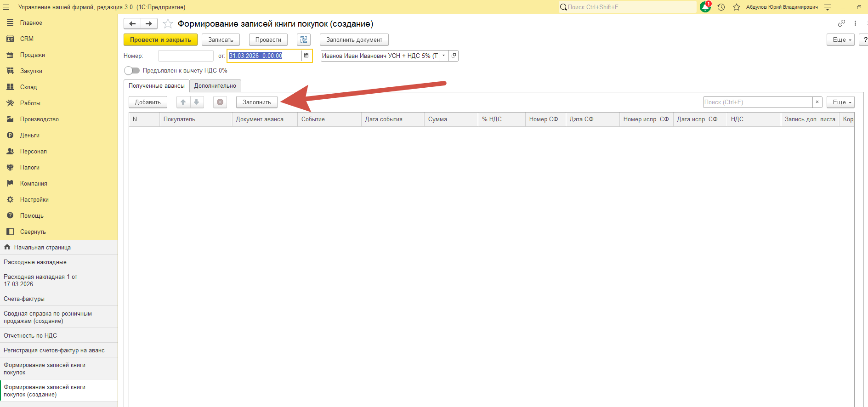The image size is (868, 407).
Task: Switch to the Дополнительно tab
Action: point(215,86)
